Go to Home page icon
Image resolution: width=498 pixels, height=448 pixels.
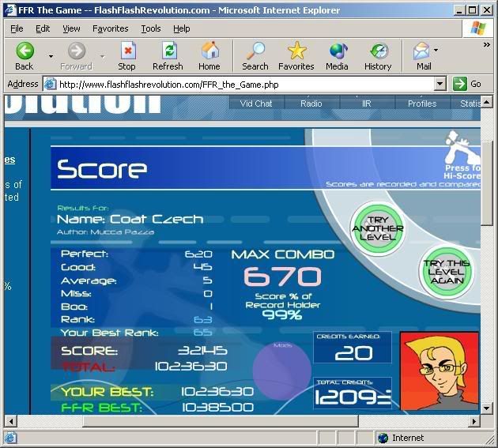[x=209, y=51]
